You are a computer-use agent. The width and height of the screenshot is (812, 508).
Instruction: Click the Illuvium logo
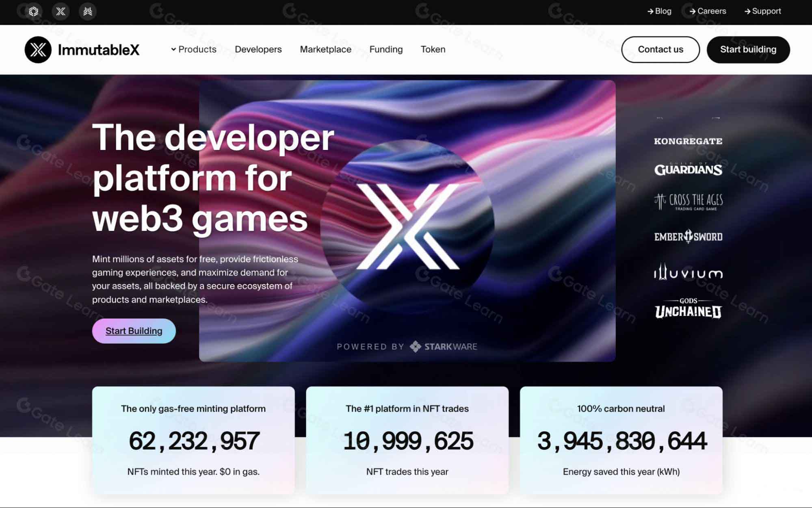[688, 272]
